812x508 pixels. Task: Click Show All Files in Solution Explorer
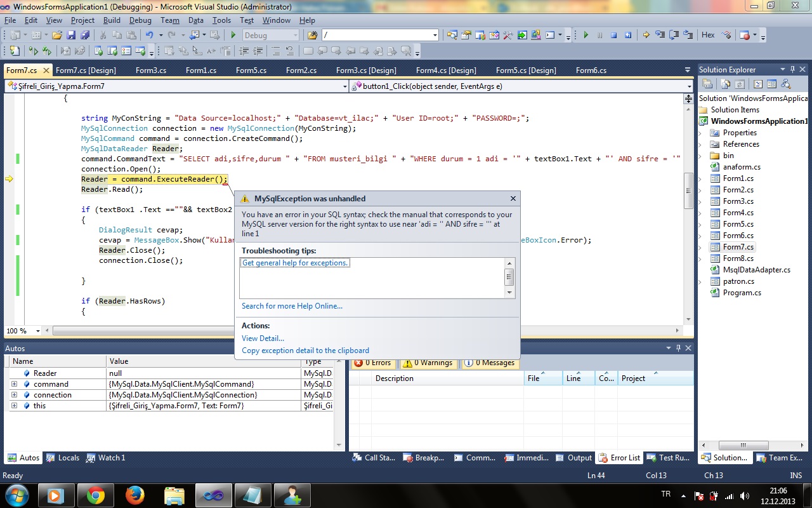[726, 84]
